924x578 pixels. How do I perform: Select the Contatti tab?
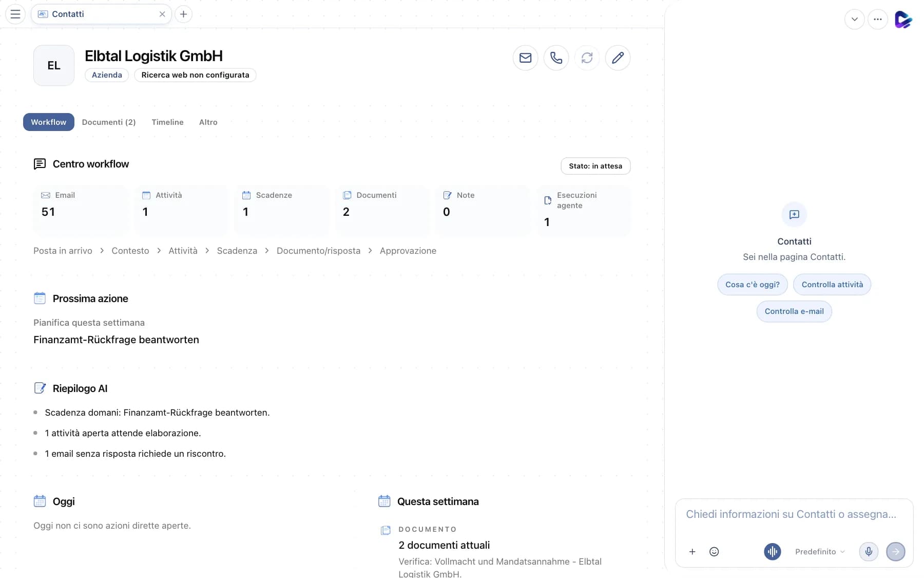click(101, 14)
